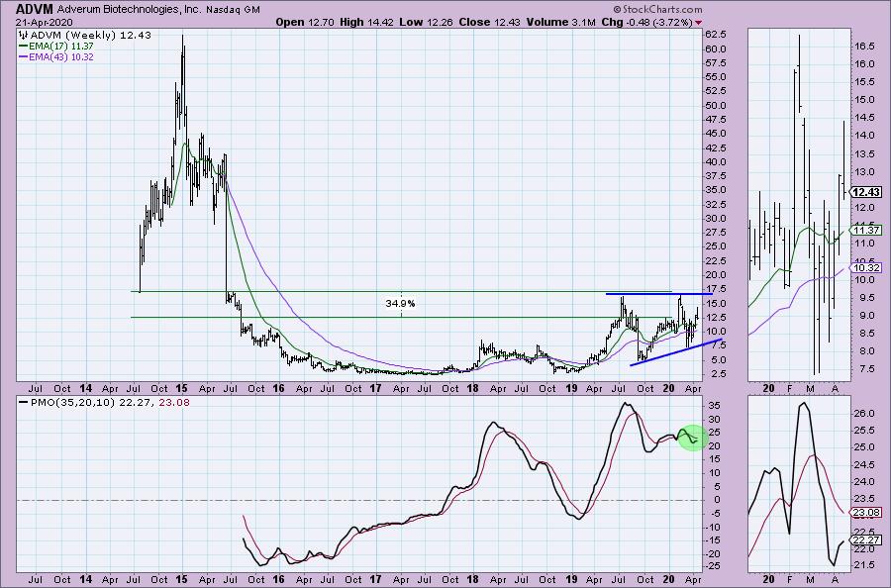
Task: Click the High 14.42 value
Action: [366, 22]
